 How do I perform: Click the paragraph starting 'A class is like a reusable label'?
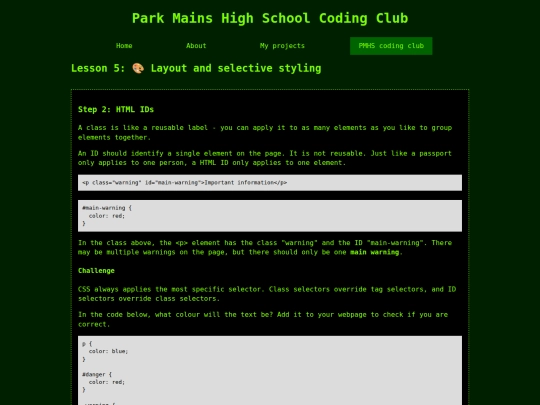pos(265,133)
